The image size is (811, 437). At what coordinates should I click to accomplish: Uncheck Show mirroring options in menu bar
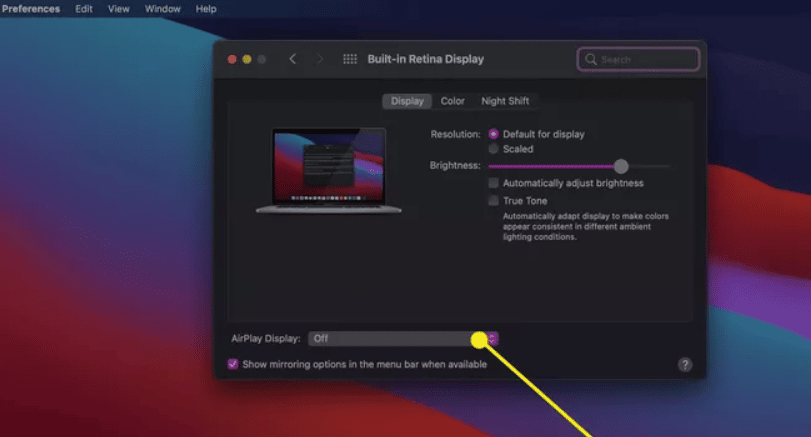pyautogui.click(x=233, y=364)
